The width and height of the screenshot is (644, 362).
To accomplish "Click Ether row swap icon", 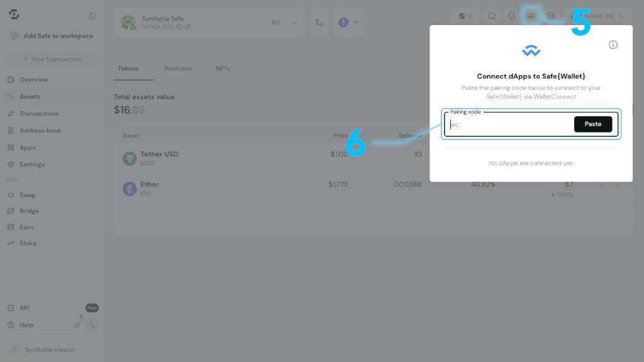I will click(x=618, y=186).
